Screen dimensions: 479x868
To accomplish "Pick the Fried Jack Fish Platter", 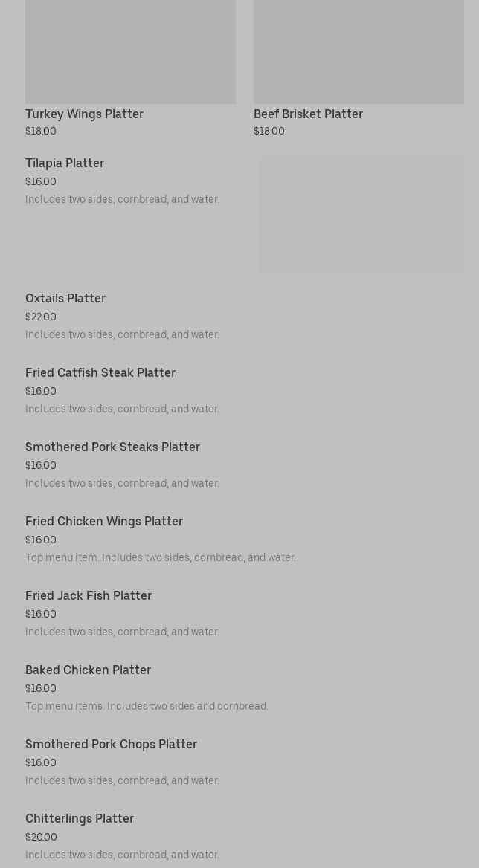I will coord(89,595).
